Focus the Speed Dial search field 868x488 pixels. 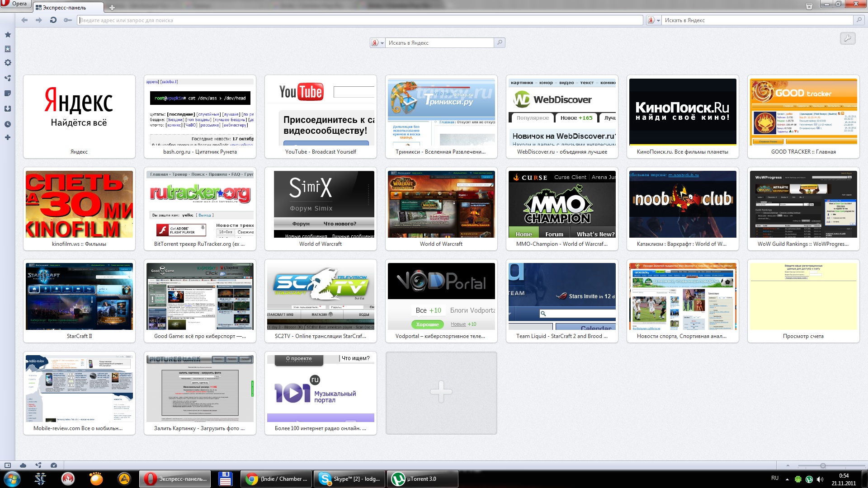click(439, 43)
